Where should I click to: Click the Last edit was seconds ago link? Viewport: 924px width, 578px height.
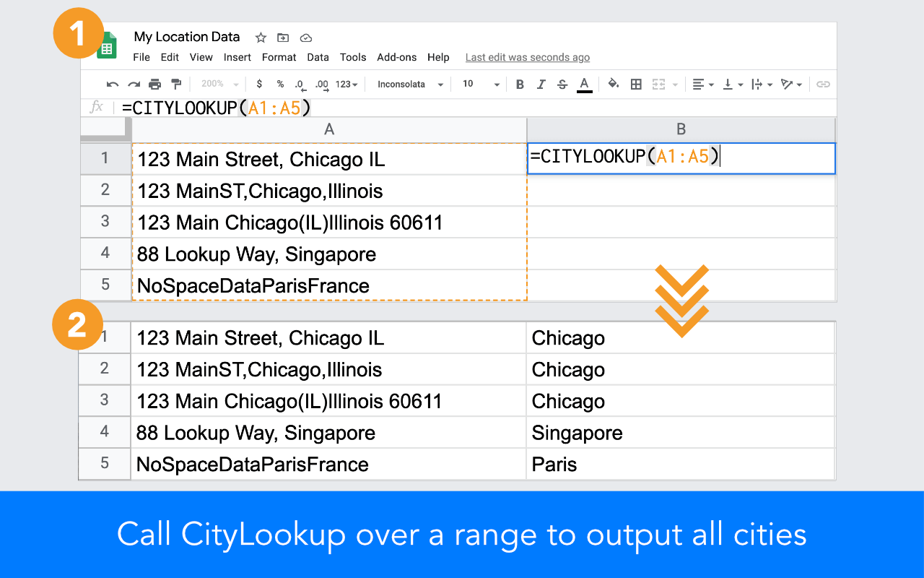[x=528, y=57]
